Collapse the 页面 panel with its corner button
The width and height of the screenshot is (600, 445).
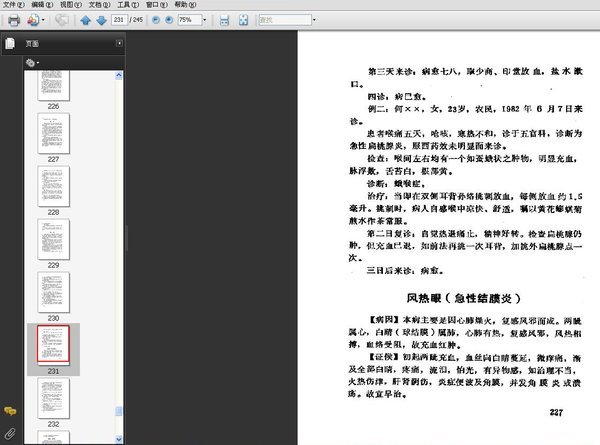pyautogui.click(x=119, y=43)
